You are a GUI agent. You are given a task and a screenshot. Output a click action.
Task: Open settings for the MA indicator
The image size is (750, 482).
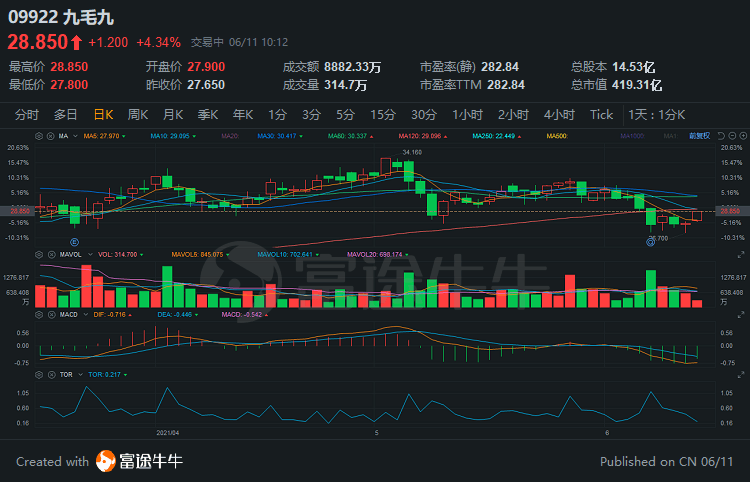pyautogui.click(x=39, y=136)
